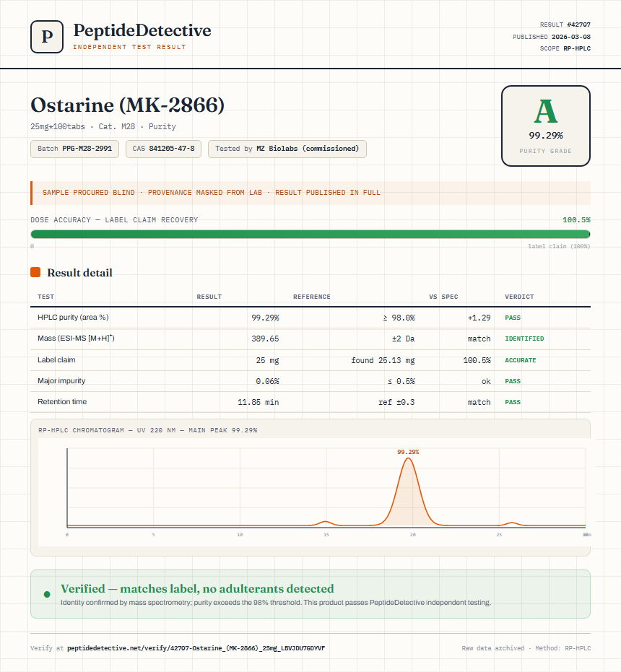Click the DOSE ACCURACY — LABEL CLAIM RECOVERY label

(x=114, y=220)
